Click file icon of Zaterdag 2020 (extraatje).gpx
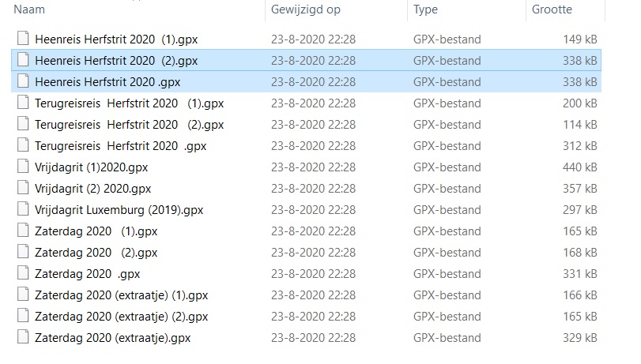This screenshot has width=641, height=364. click(23, 336)
